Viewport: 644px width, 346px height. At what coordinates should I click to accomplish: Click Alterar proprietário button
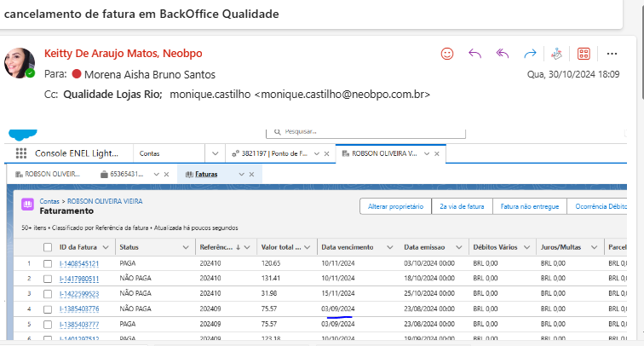tap(395, 206)
